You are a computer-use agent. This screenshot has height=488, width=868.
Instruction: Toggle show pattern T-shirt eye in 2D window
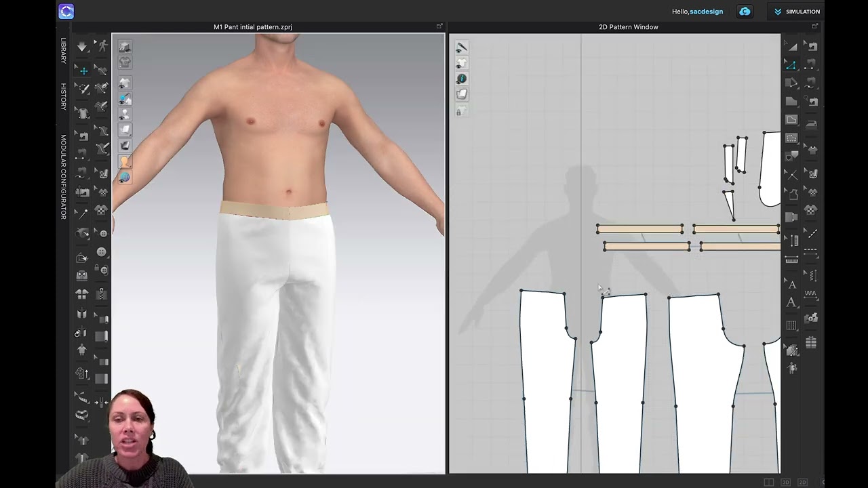point(462,63)
